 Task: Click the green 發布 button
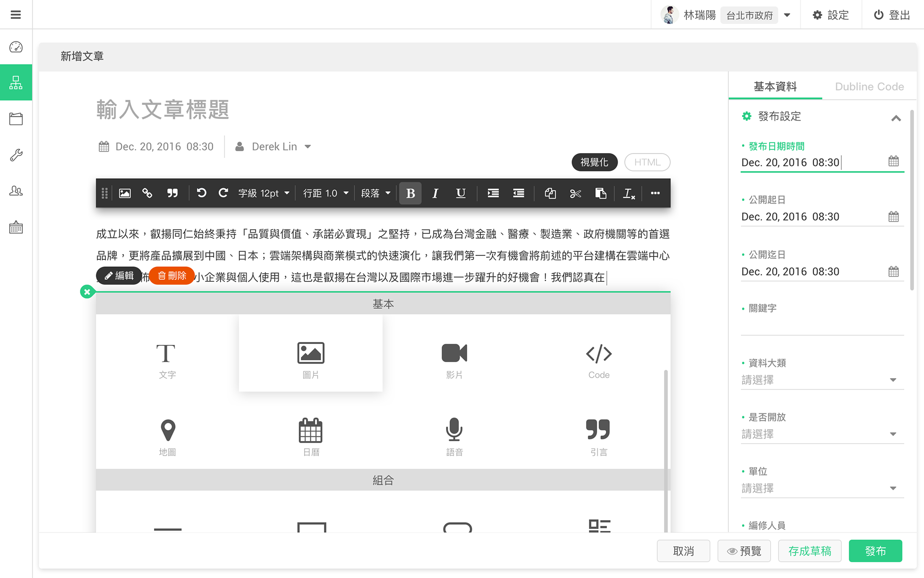pos(875,551)
